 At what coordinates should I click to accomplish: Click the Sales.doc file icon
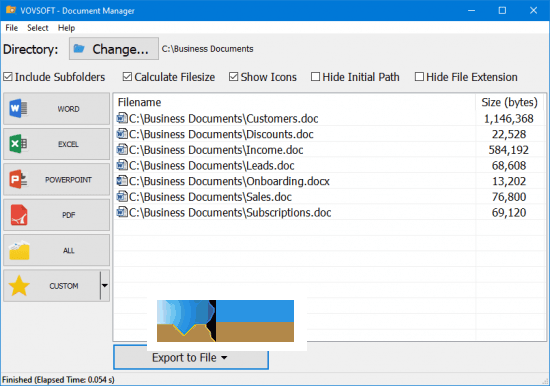click(x=122, y=196)
